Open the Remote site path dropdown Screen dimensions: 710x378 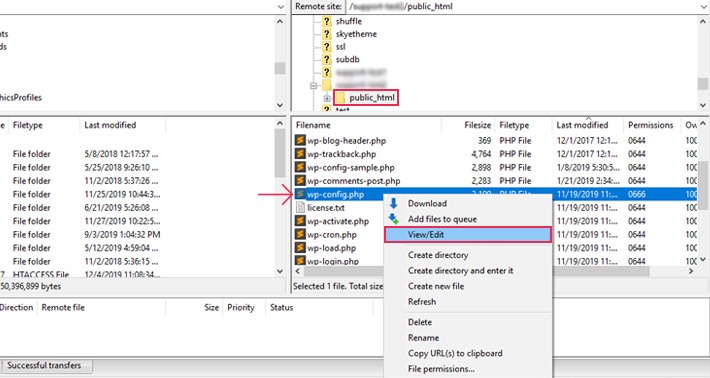coord(704,6)
